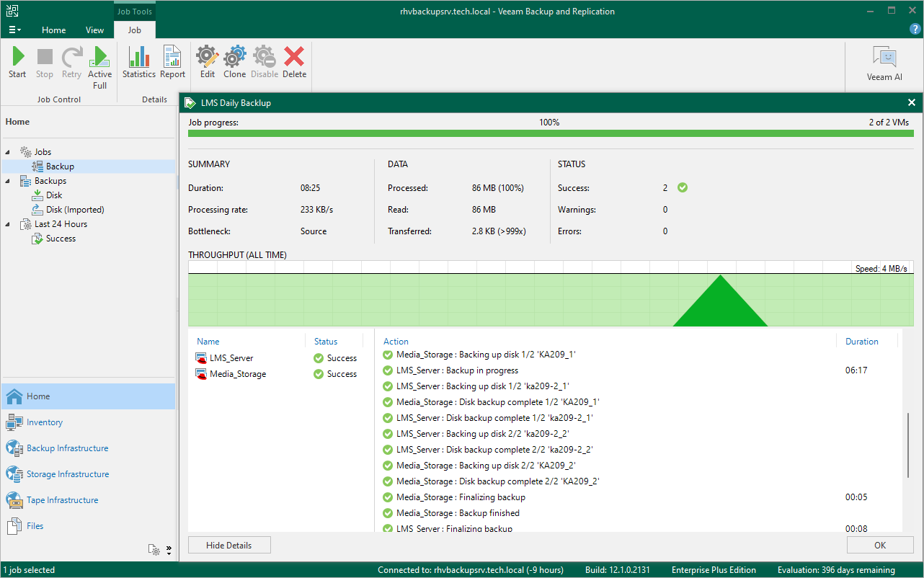Open the Files view
The image size is (924, 578).
point(88,526)
